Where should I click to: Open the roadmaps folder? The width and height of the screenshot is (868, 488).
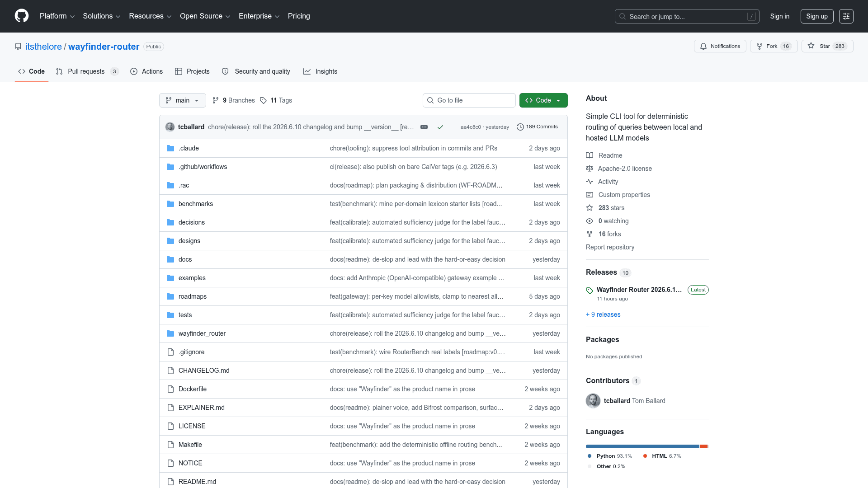coord(193,296)
